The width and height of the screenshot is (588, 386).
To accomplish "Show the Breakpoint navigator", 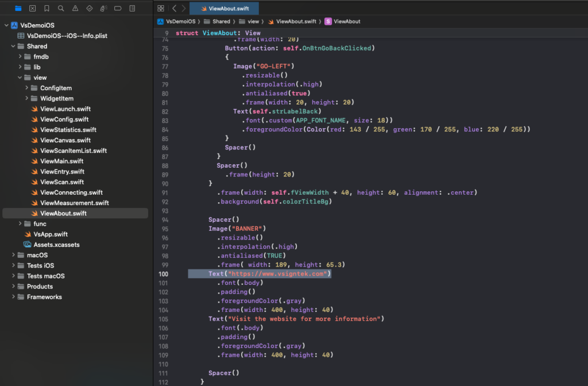I will coord(118,9).
